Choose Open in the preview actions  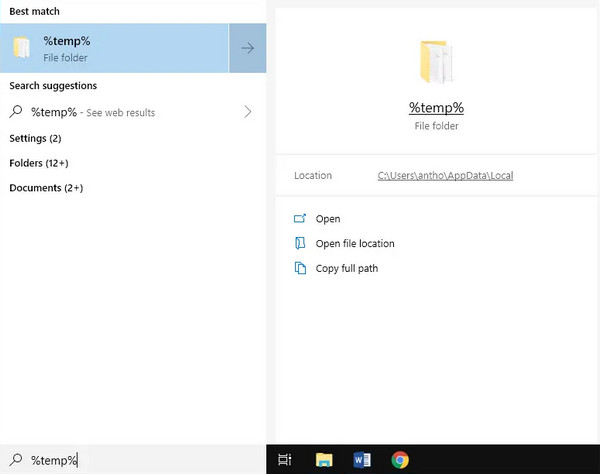[328, 219]
